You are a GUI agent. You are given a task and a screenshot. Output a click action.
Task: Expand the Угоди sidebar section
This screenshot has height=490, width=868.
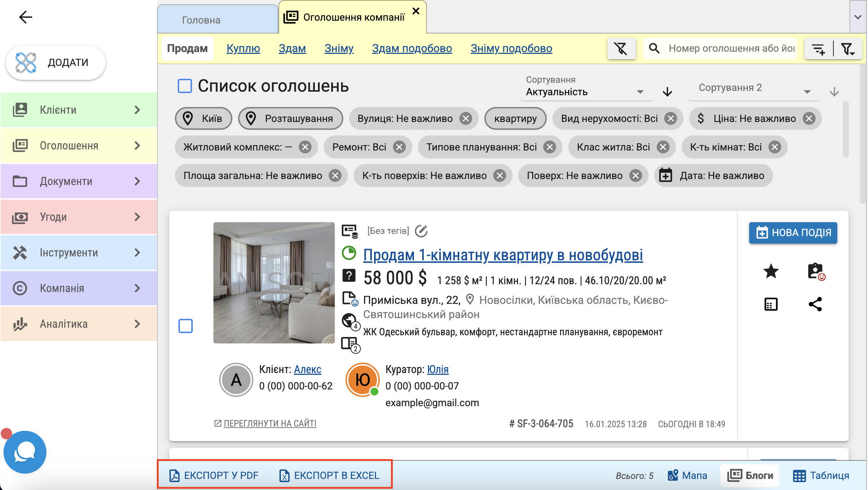(x=79, y=217)
